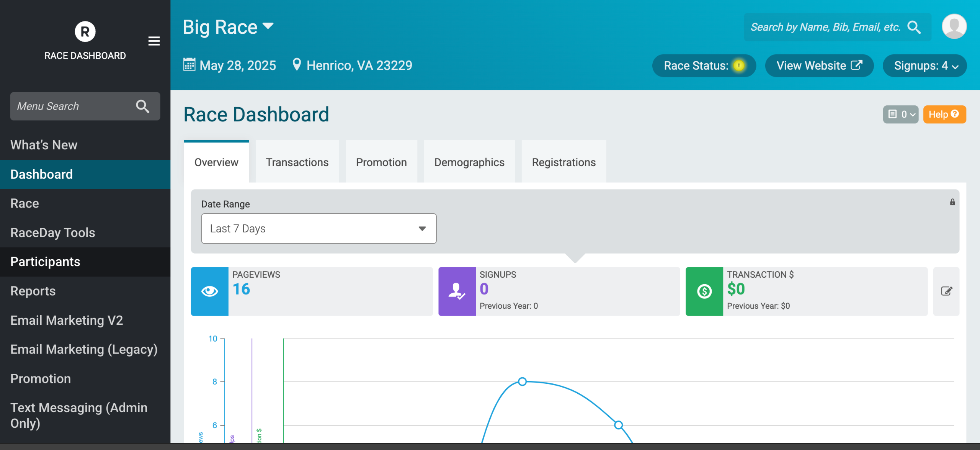
Task: Click the View Website button
Action: click(819, 65)
